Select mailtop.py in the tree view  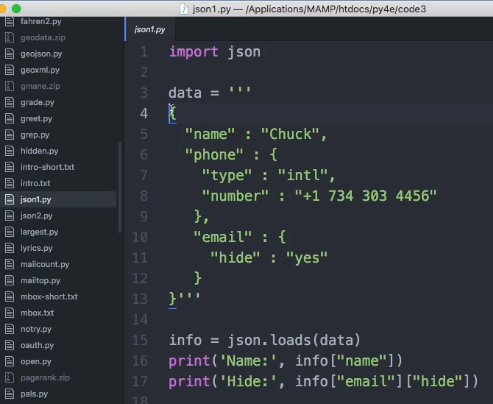[x=40, y=280]
